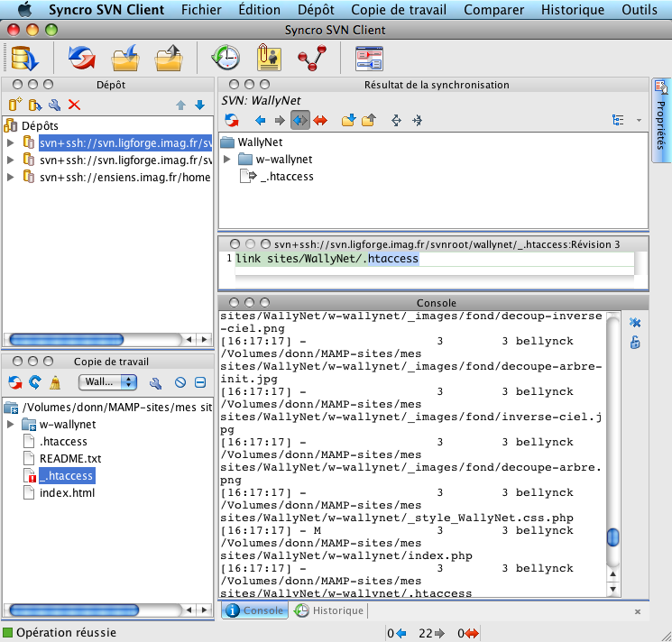Toggle the console scroll lock icon
The height and width of the screenshot is (642, 672).
(x=635, y=343)
